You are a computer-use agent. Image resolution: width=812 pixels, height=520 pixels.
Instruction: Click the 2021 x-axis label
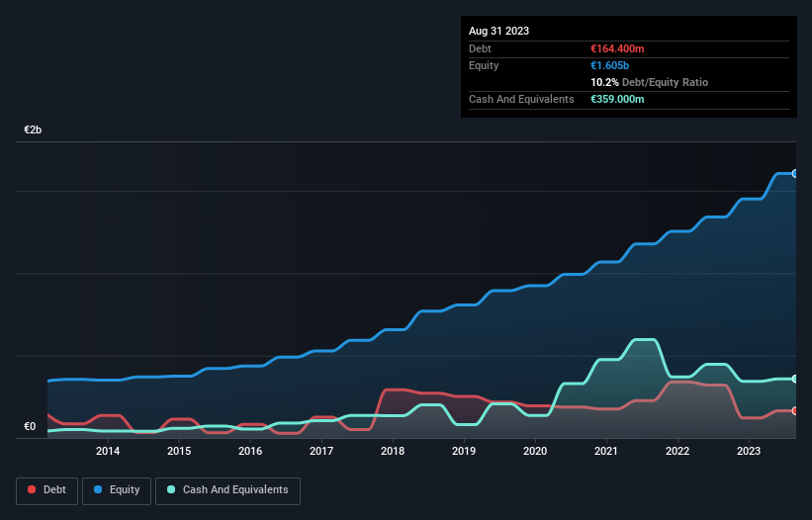[x=606, y=451]
